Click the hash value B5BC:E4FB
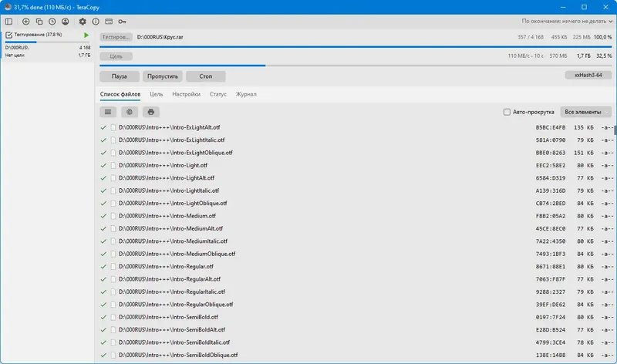The width and height of the screenshot is (617, 364). tap(551, 127)
